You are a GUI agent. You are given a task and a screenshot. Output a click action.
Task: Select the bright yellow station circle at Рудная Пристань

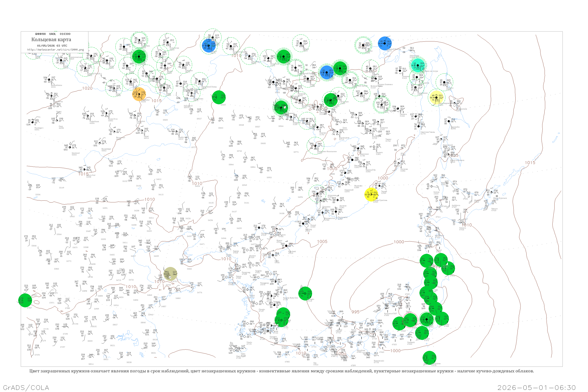click(x=371, y=194)
